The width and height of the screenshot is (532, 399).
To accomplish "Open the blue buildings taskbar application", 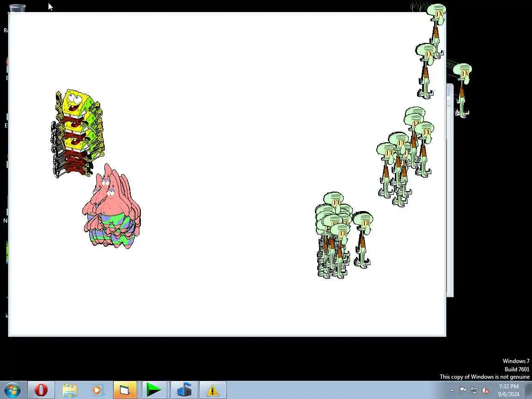I will click(184, 390).
